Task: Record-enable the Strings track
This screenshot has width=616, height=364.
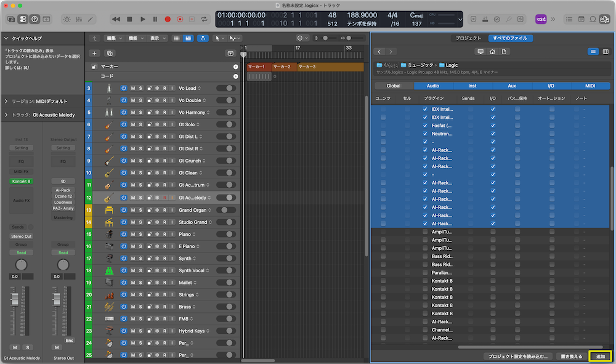Action: 164,295
